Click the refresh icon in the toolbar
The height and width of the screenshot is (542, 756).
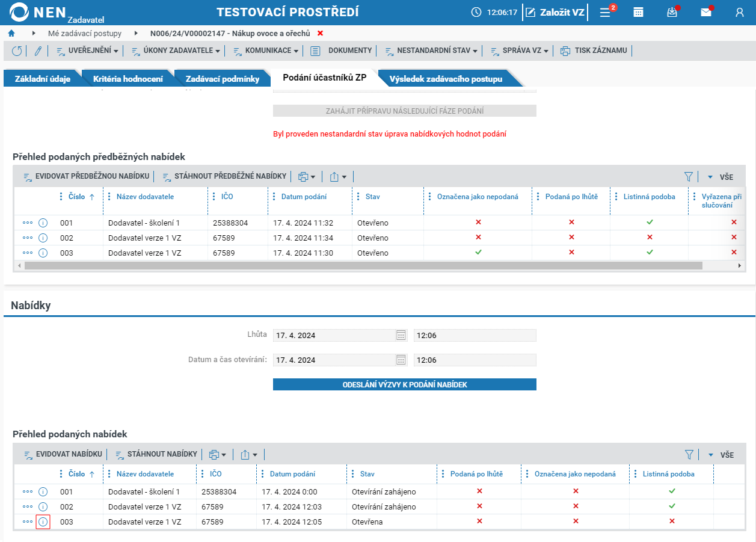click(x=17, y=51)
